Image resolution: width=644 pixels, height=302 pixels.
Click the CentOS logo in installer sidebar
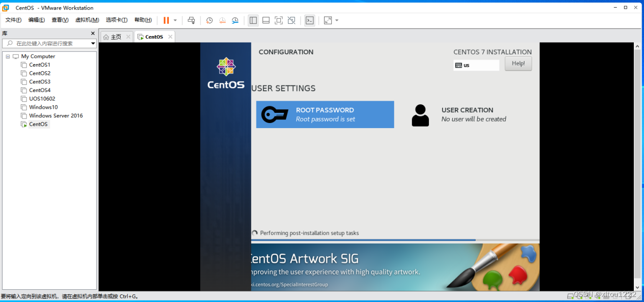click(226, 74)
